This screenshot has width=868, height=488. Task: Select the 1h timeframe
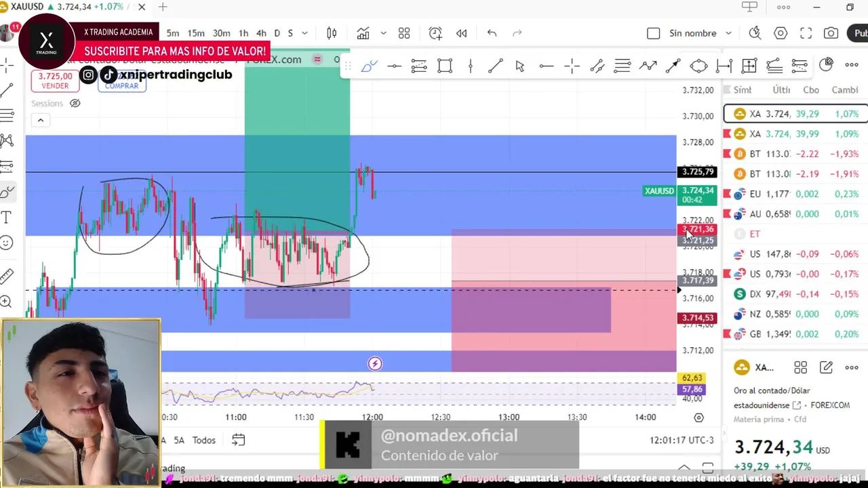(243, 33)
